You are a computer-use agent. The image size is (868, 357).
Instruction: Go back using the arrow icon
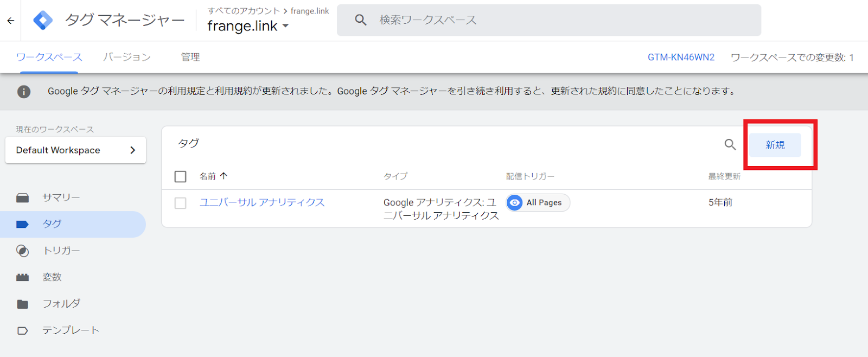[10, 21]
